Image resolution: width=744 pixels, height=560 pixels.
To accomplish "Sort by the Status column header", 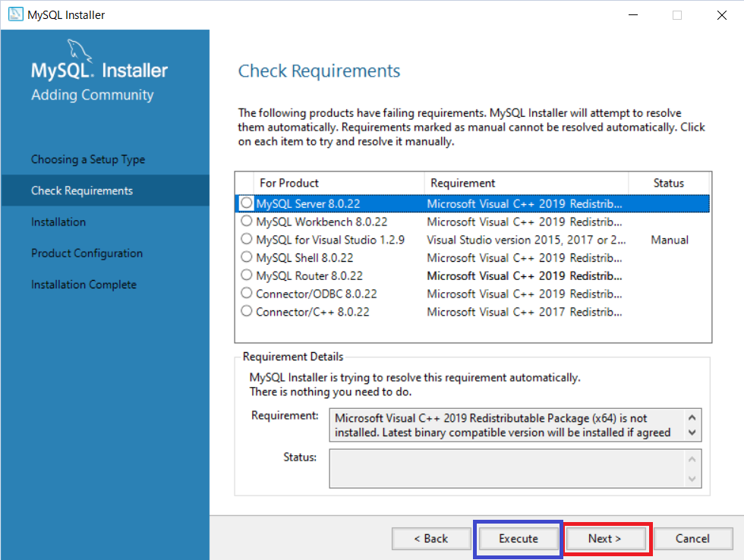I will (669, 183).
